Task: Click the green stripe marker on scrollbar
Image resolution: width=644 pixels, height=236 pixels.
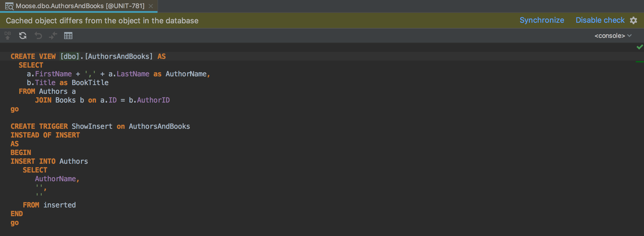Action: point(640,62)
